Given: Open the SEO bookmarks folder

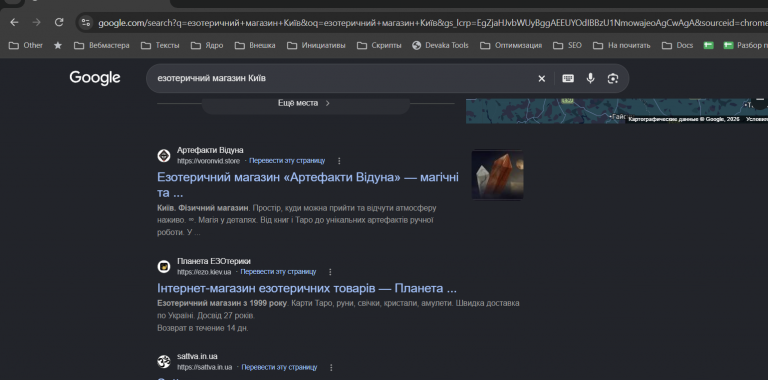Looking at the screenshot, I should tap(568, 46).
